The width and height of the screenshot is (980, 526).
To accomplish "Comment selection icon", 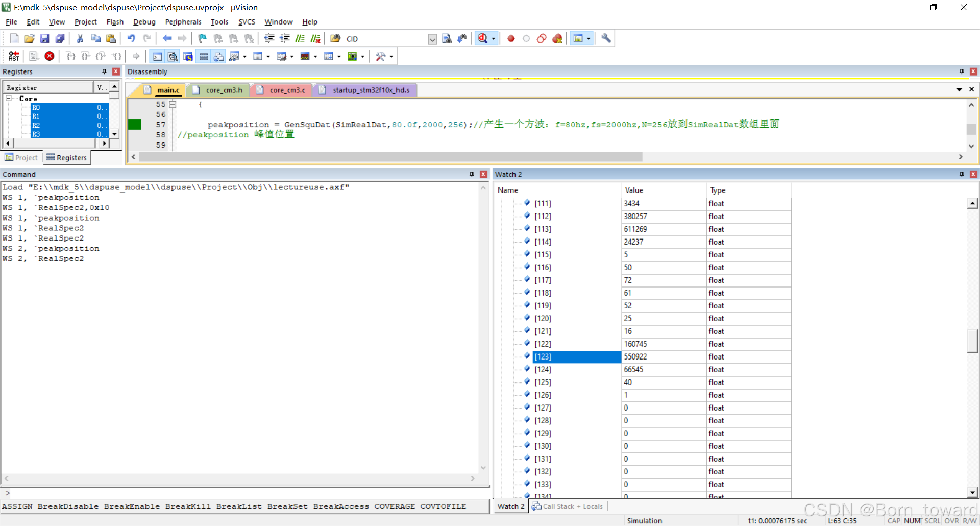I will (x=300, y=38).
